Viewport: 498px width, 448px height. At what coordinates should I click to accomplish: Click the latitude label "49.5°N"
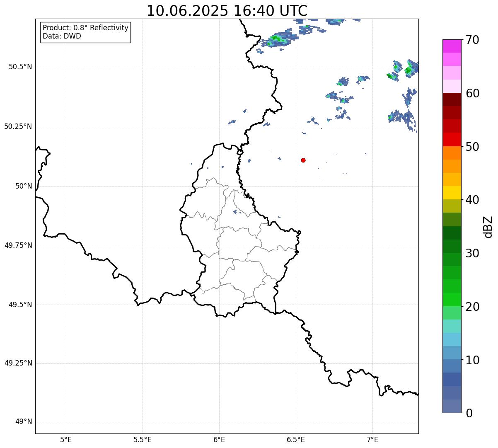coord(20,305)
